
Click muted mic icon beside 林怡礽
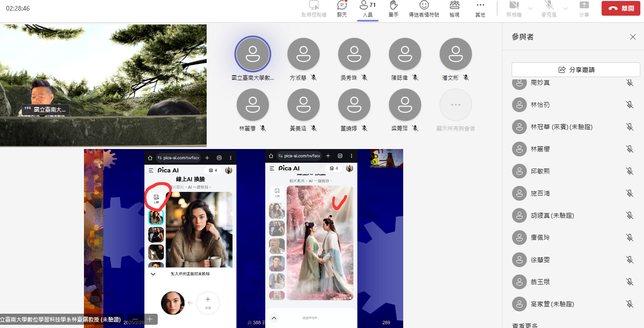[630, 105]
